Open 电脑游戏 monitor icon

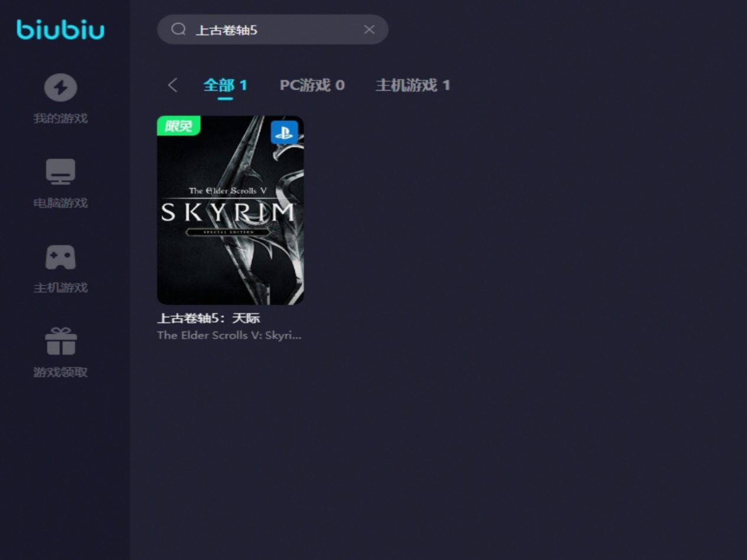tap(60, 172)
